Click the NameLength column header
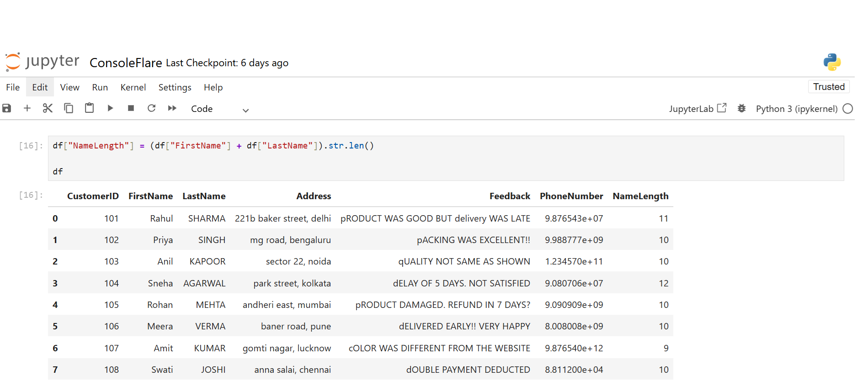 (x=640, y=196)
